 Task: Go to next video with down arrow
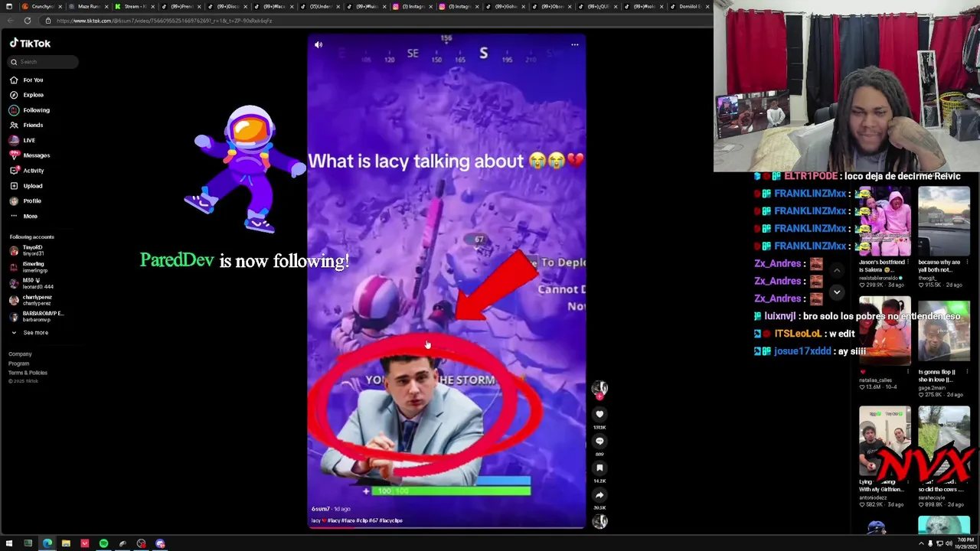click(x=837, y=292)
